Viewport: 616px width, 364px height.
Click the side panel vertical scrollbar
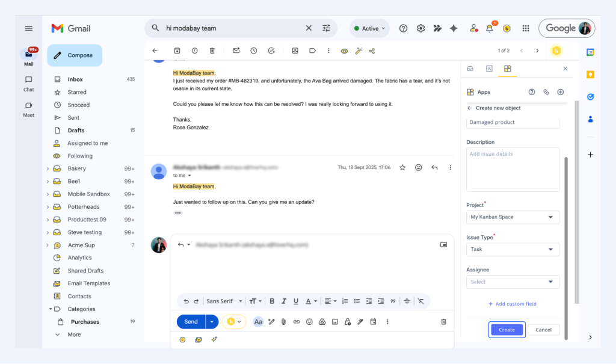[x=566, y=248]
